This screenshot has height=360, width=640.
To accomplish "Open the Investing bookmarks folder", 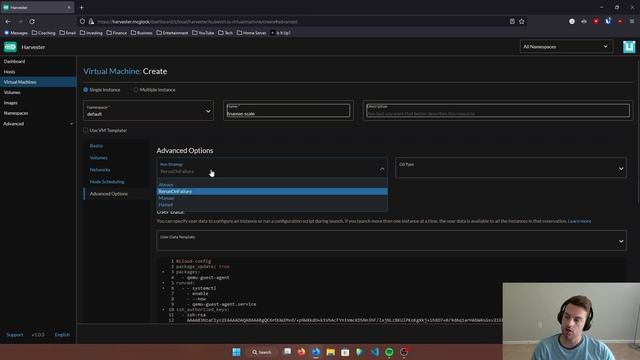I will click(x=91, y=33).
